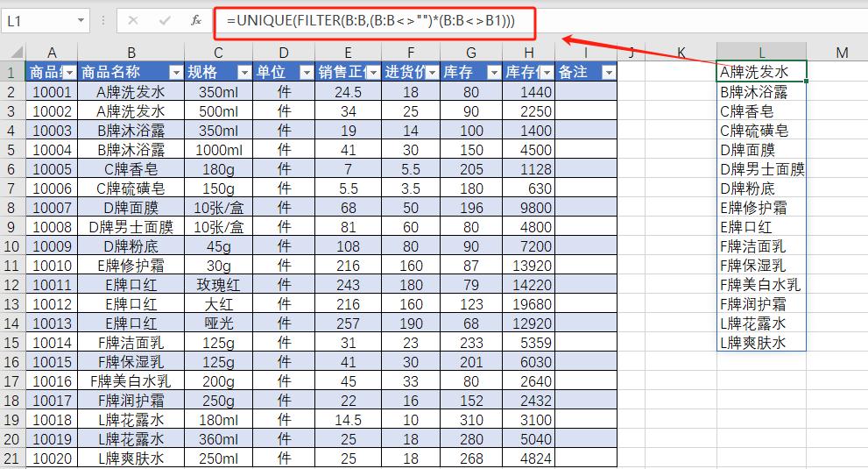The width and height of the screenshot is (868, 469).
Task: Select column J header
Action: point(631,53)
